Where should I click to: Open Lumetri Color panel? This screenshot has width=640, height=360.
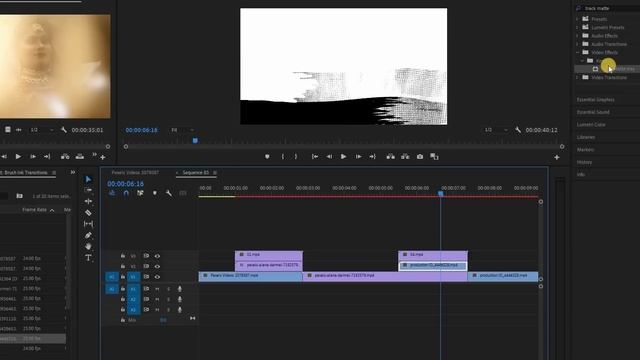[591, 124]
